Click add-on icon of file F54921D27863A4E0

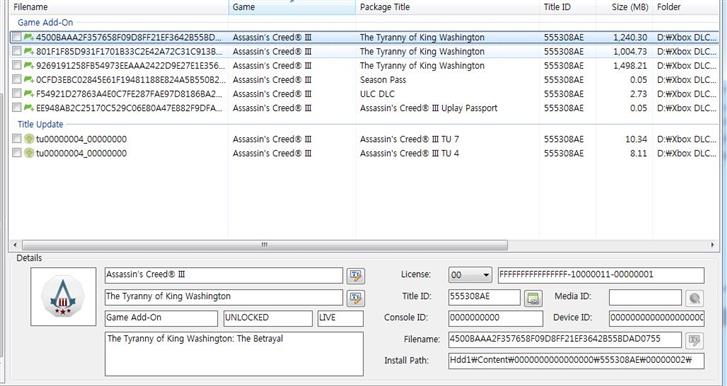click(29, 94)
